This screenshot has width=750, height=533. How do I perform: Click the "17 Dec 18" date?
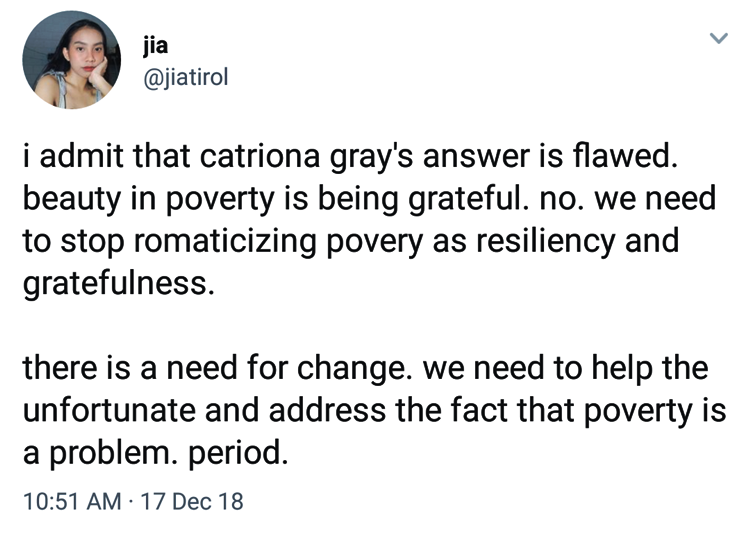pos(192,500)
